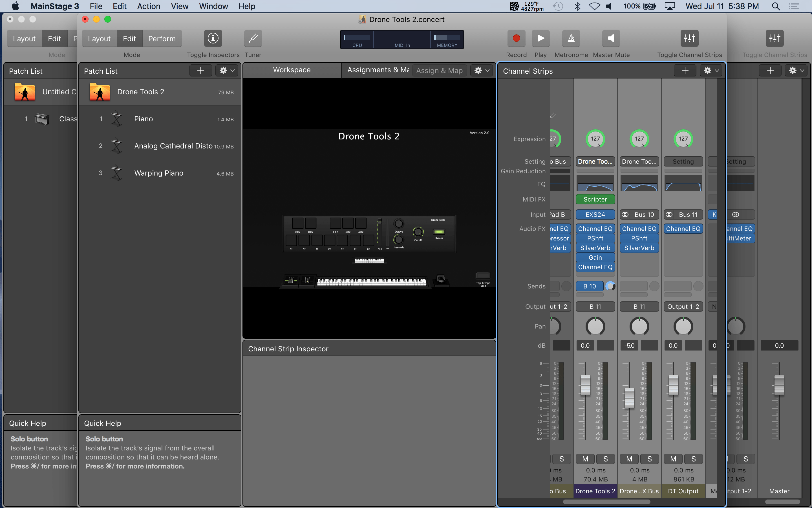This screenshot has width=812, height=508.
Task: Click Toggle Channel Strips in back window
Action: pos(775,38)
